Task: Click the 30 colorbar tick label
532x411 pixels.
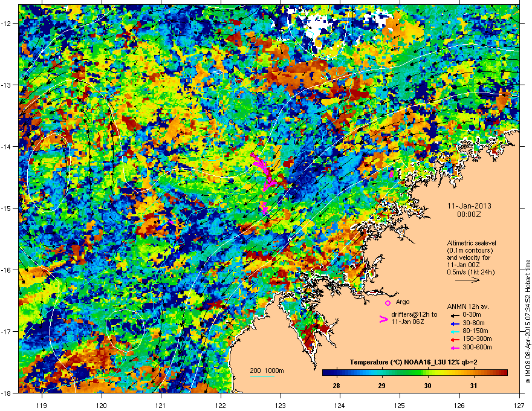Action: [427, 386]
